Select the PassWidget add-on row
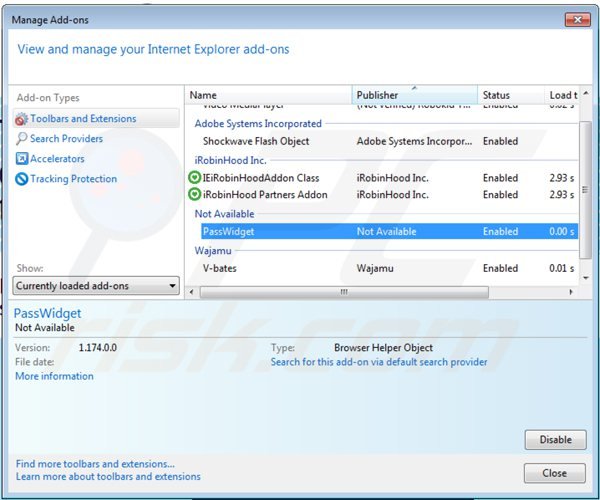The image size is (600, 500). pos(389,231)
